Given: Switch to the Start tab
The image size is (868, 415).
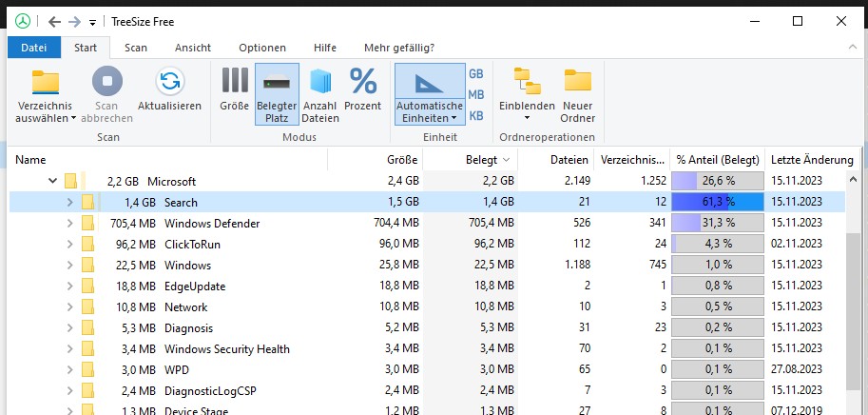Looking at the screenshot, I should pos(86,48).
